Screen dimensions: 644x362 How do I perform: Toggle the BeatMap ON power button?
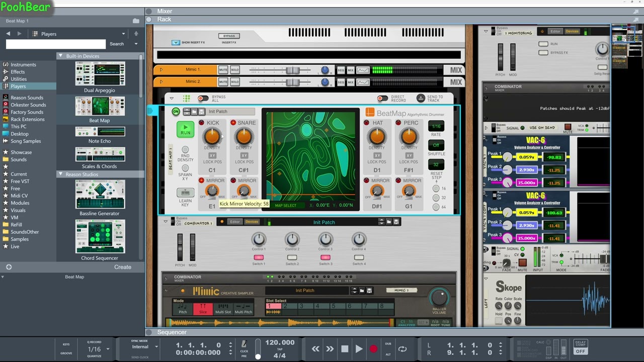pos(176,112)
